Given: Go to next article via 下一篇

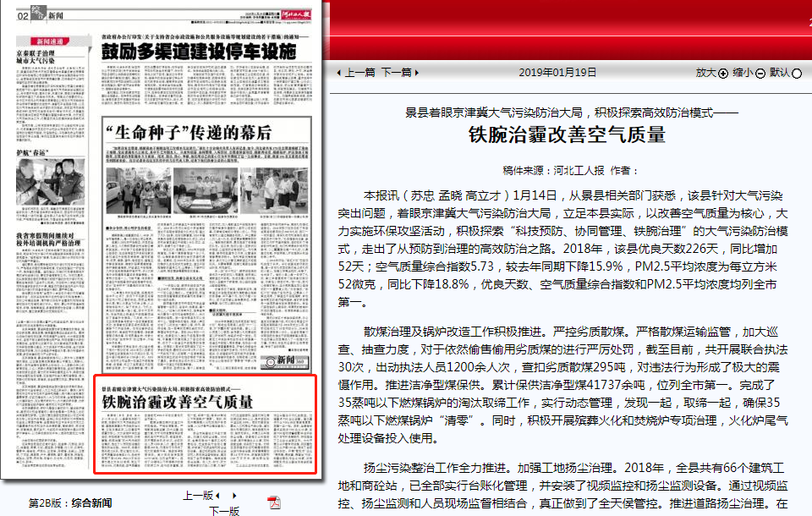Looking at the screenshot, I should click(x=396, y=73).
